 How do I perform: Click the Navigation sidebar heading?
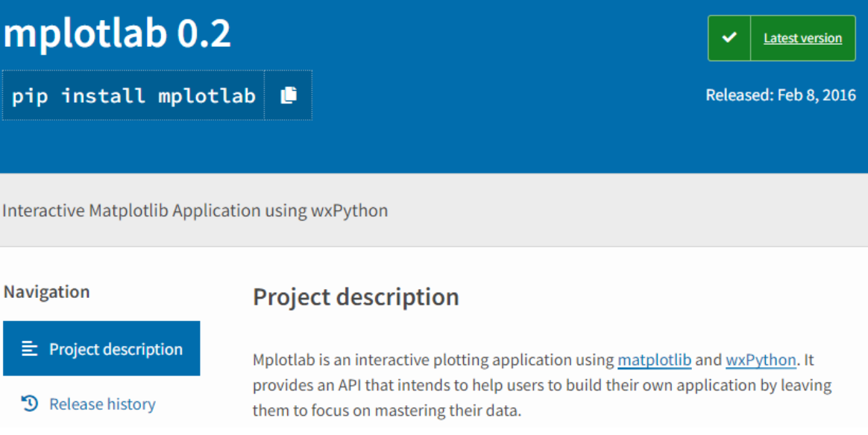(x=46, y=291)
